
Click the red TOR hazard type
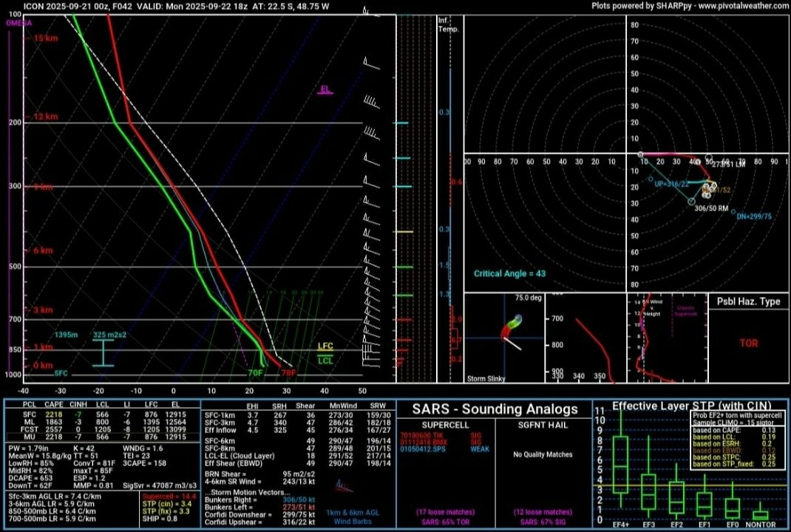(748, 344)
